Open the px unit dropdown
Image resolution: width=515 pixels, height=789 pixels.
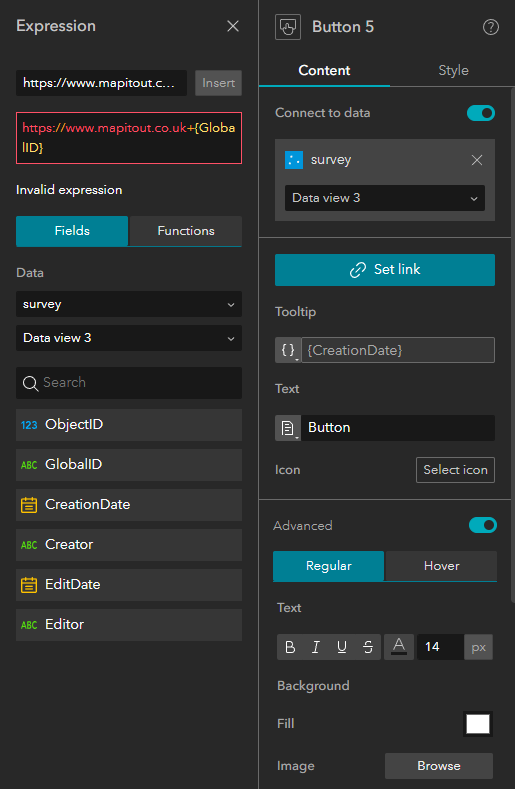click(x=478, y=647)
